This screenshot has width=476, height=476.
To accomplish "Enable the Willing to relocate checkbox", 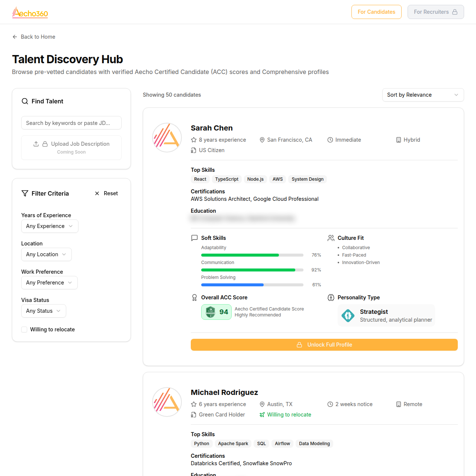I will pyautogui.click(x=24, y=329).
